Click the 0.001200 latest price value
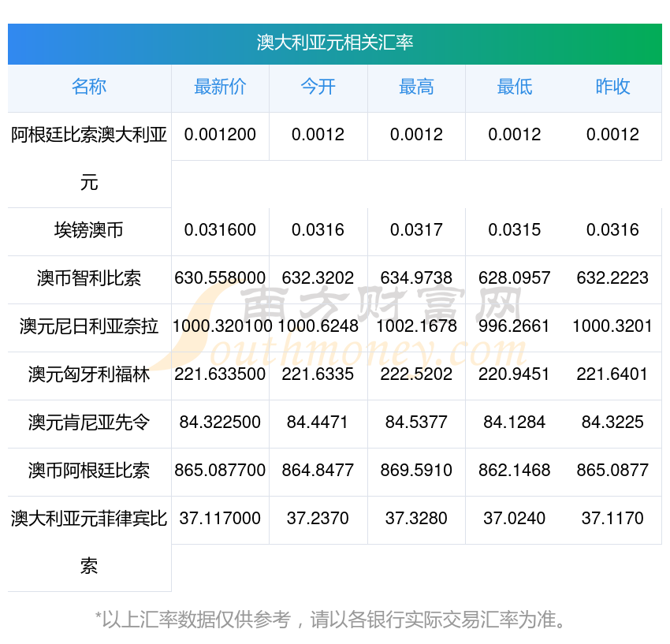The width and height of the screenshot is (670, 644). pyautogui.click(x=220, y=135)
